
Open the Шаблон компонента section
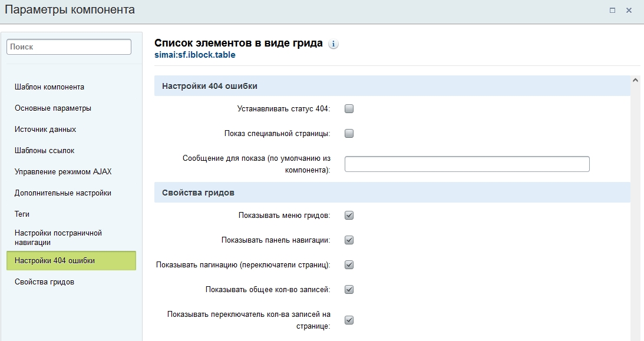point(49,87)
